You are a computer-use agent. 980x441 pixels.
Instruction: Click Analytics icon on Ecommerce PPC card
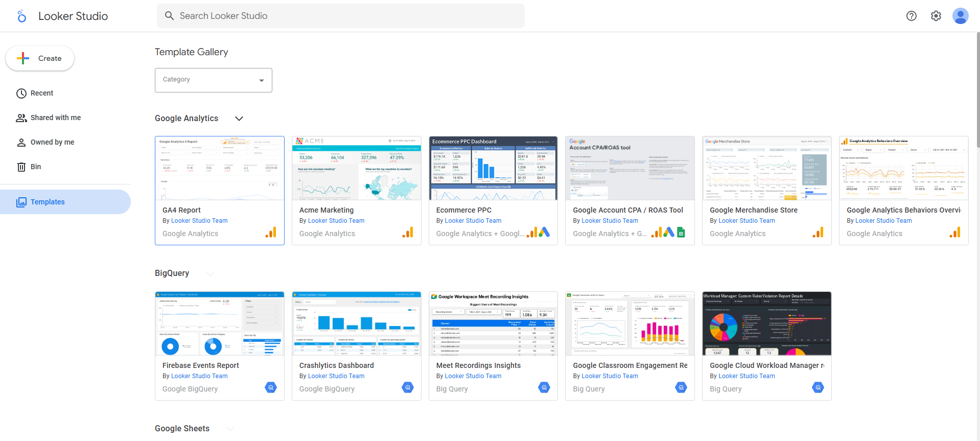tap(532, 233)
